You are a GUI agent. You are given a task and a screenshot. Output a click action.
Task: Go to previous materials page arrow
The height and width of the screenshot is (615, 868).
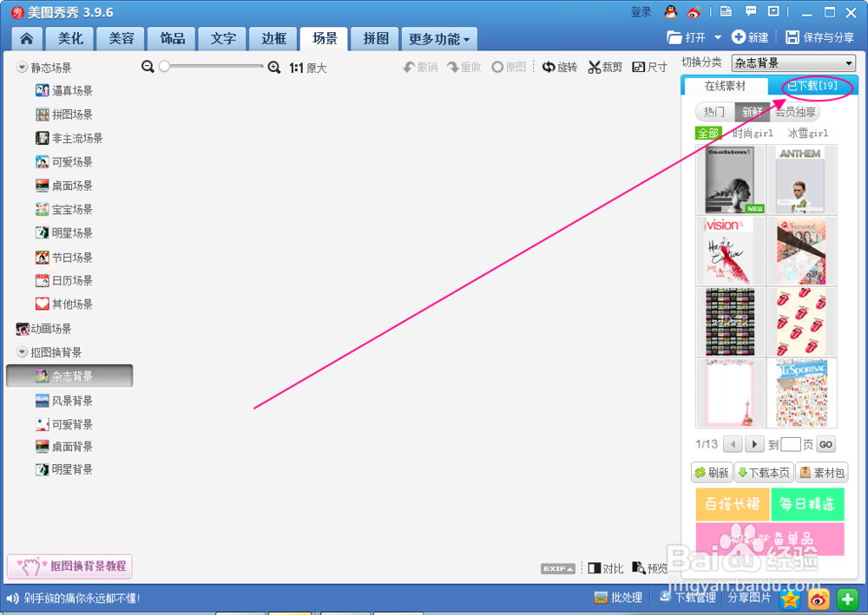point(733,444)
